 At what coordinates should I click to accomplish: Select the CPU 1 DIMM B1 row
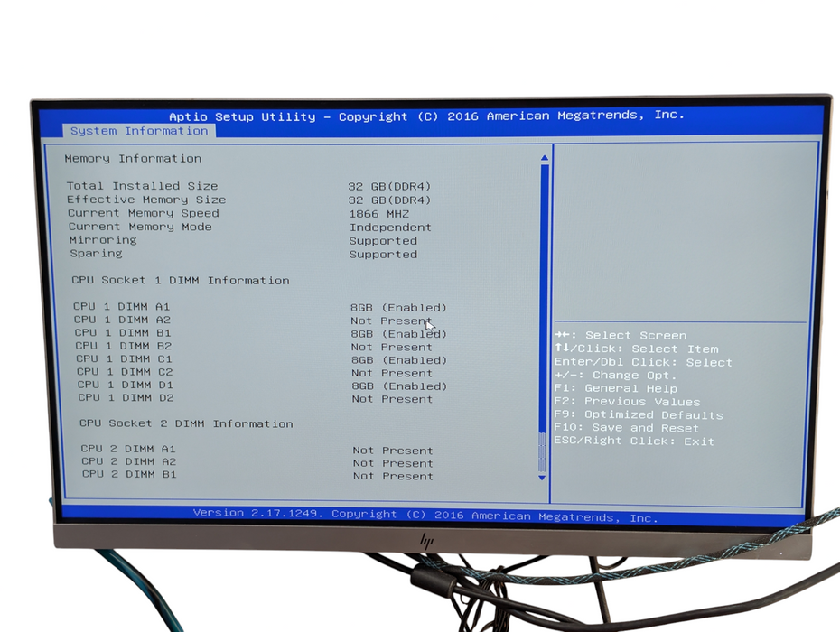(261, 333)
